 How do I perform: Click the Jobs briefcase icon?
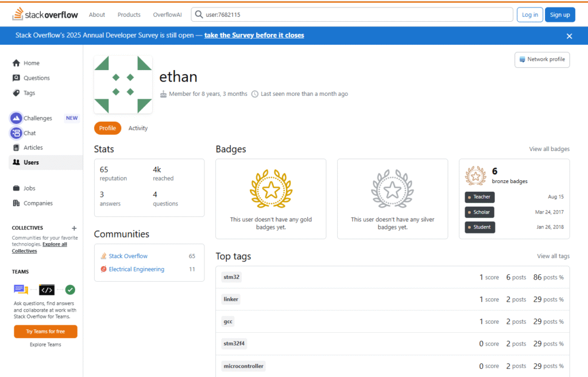pos(16,188)
